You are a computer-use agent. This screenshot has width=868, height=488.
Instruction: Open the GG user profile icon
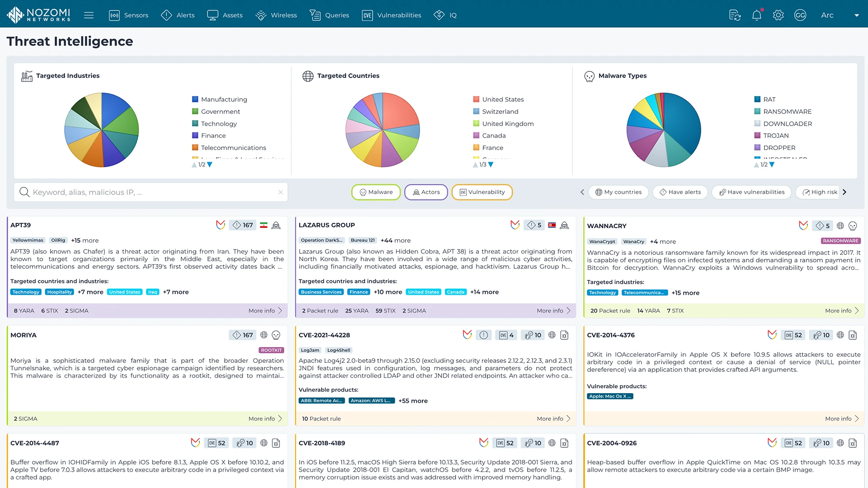(800, 15)
